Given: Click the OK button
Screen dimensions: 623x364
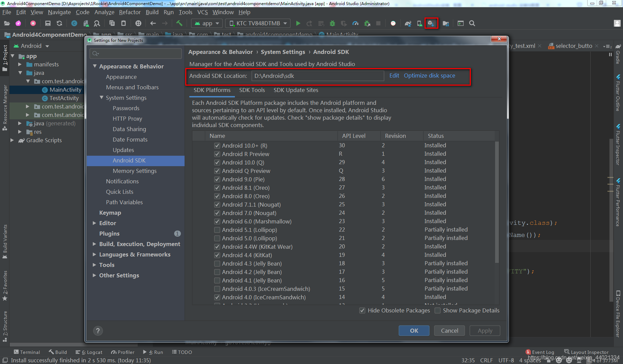Looking at the screenshot, I should coord(414,331).
